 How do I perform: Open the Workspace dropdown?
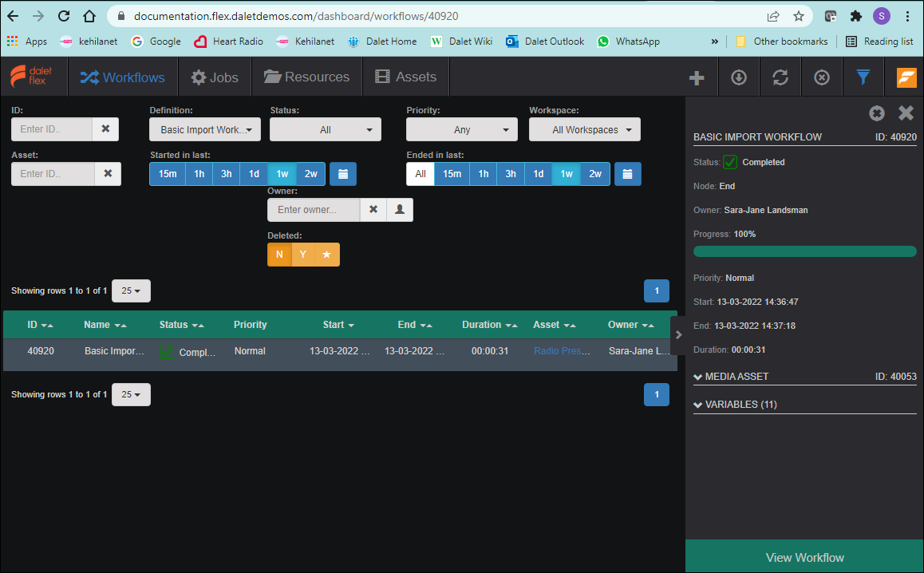pos(584,129)
